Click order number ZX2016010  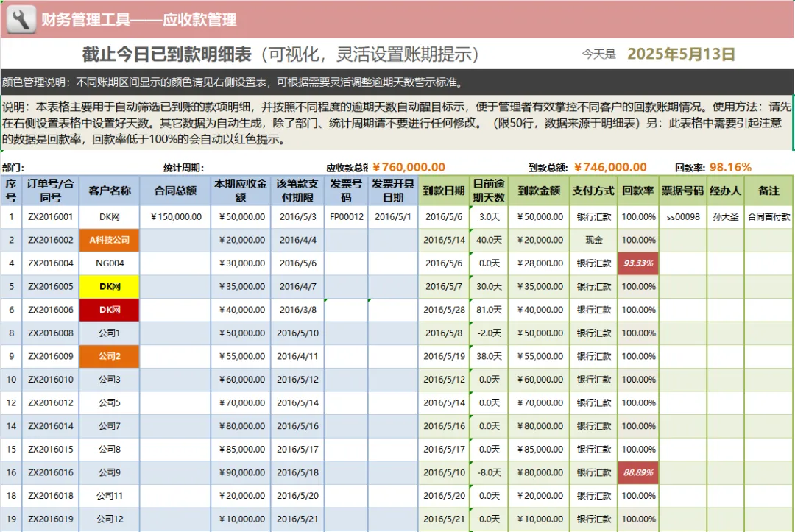point(50,380)
